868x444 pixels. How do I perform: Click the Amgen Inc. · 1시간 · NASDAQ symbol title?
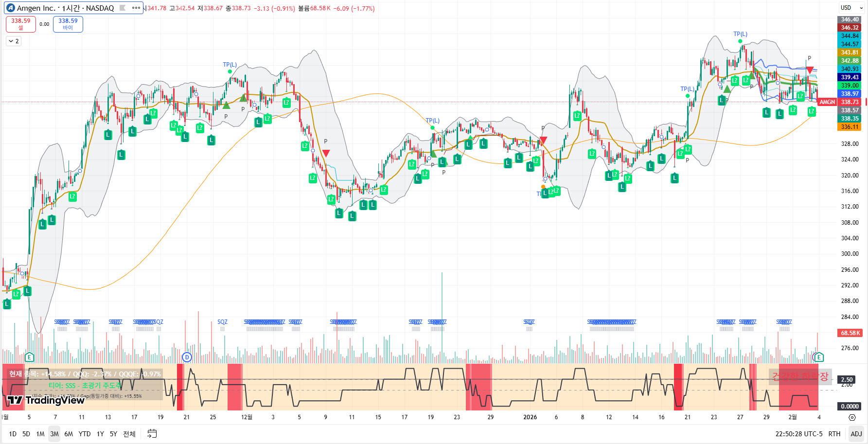click(x=65, y=8)
